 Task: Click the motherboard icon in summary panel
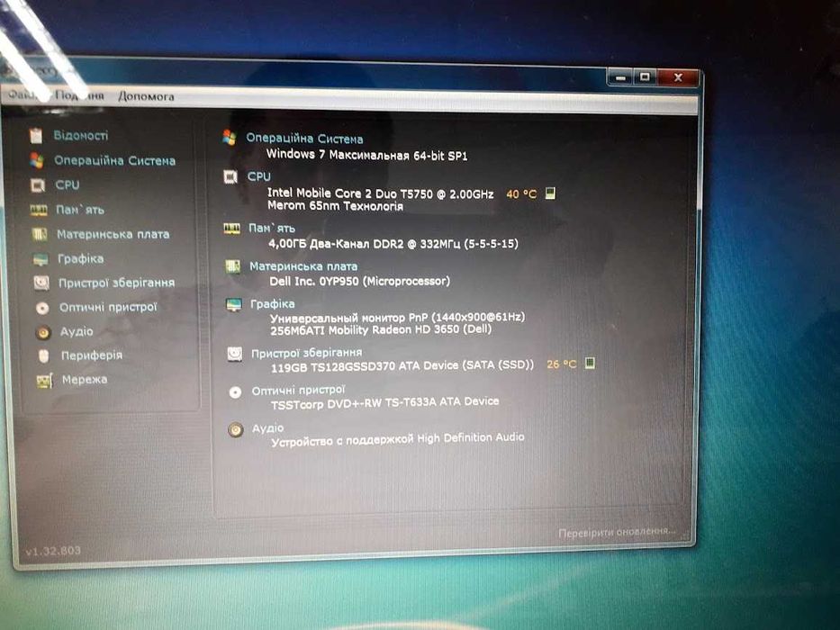pyautogui.click(x=232, y=266)
